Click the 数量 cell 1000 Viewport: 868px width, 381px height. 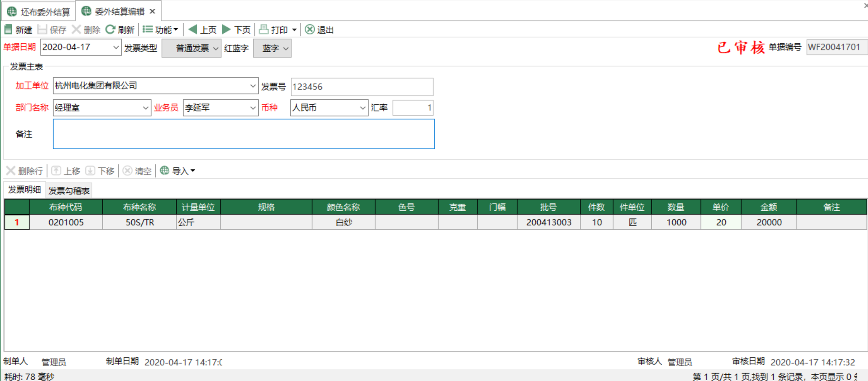tap(676, 222)
